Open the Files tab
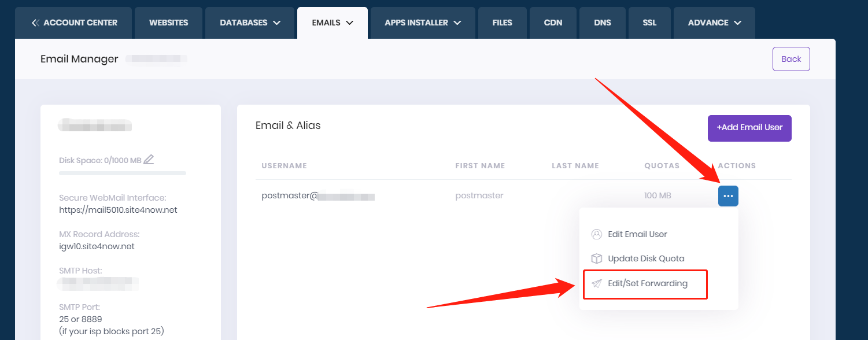The image size is (868, 340). (x=502, y=23)
